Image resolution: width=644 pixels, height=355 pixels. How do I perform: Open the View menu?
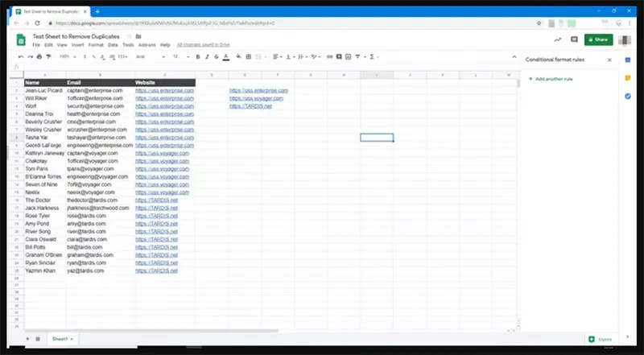(62, 45)
